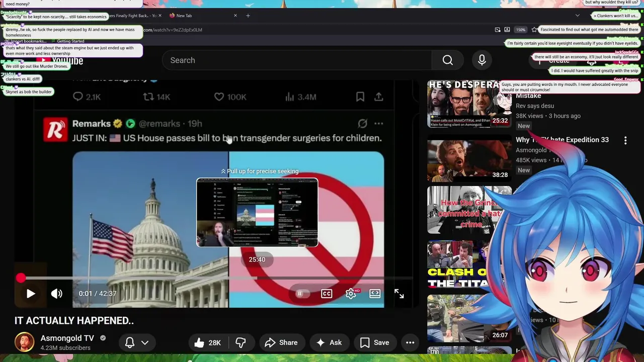The height and width of the screenshot is (362, 644).
Task: Open the more actions ellipsis menu
Action: pos(410,342)
